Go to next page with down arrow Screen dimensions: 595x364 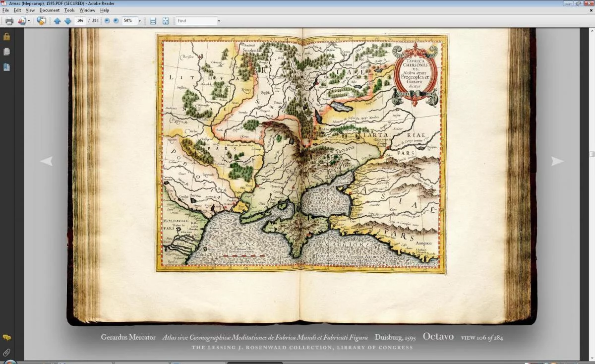point(67,21)
